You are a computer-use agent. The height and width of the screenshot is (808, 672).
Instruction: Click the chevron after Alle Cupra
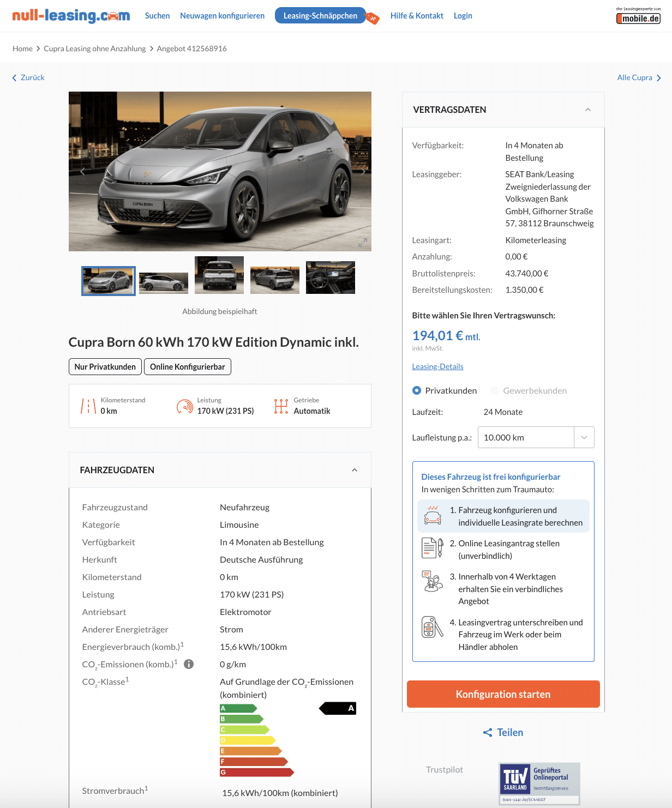pyautogui.click(x=658, y=78)
